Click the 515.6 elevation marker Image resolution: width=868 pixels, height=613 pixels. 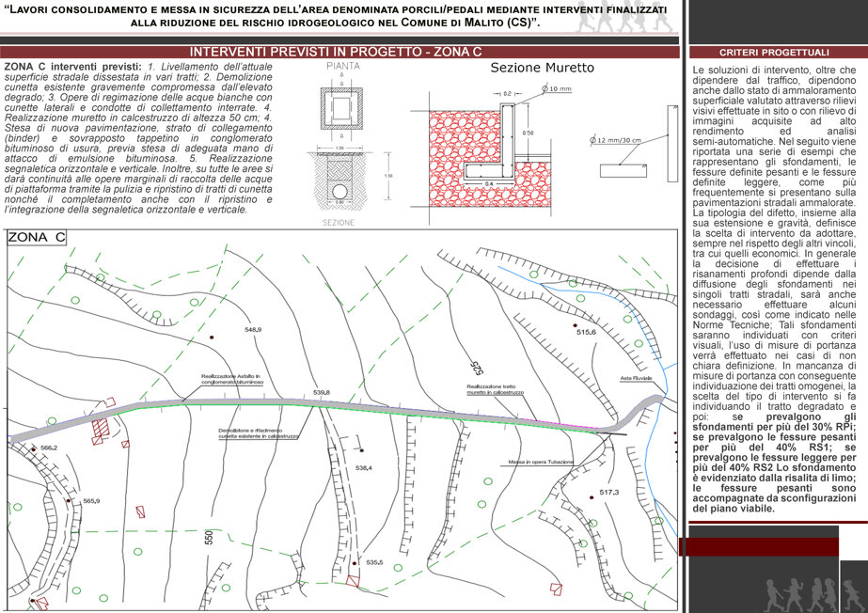coord(585,331)
